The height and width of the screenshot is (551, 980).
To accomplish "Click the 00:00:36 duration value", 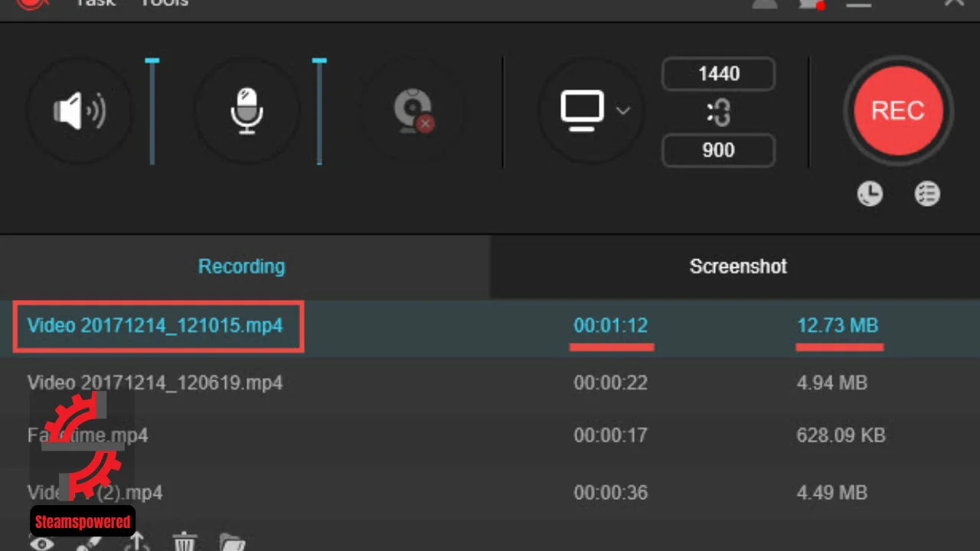I will point(611,492).
